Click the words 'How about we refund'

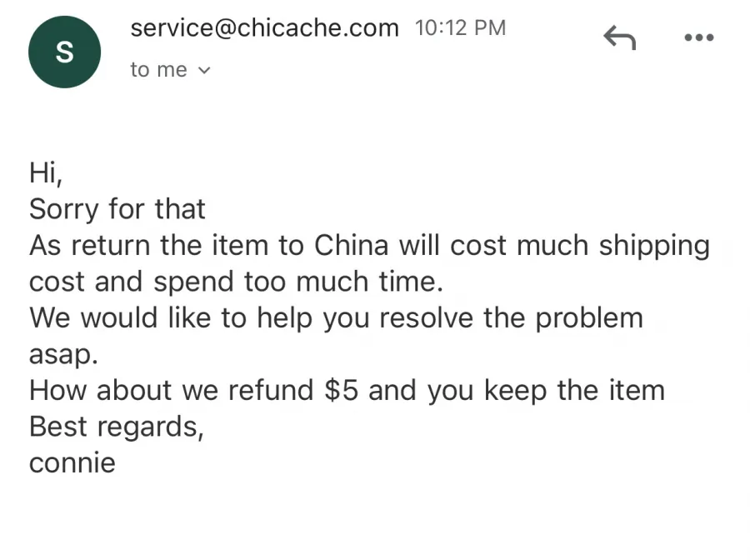tap(171, 390)
